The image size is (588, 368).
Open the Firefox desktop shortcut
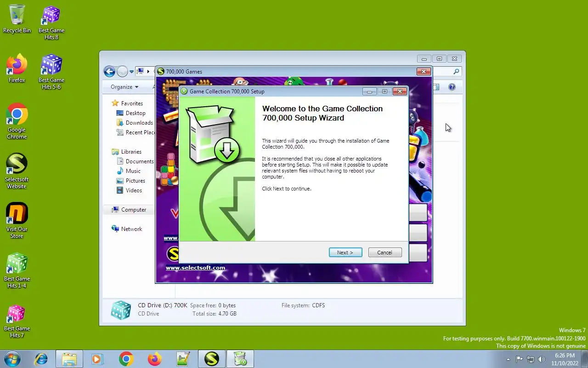[17, 69]
